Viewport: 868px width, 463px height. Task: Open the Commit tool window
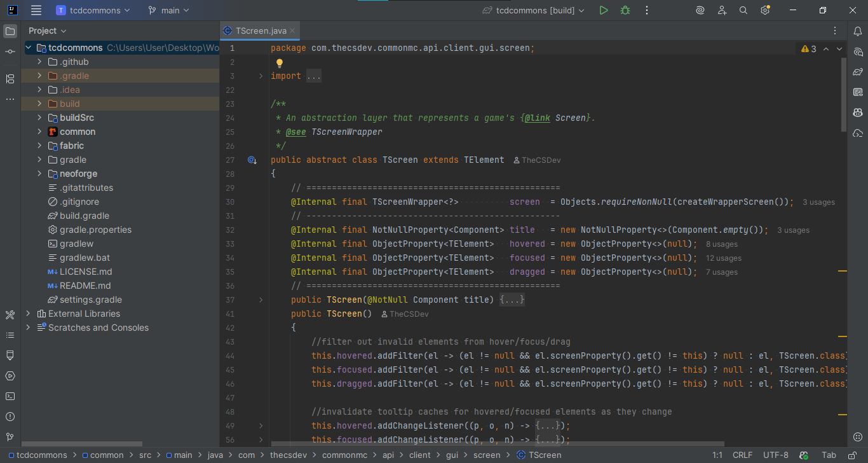click(x=10, y=50)
